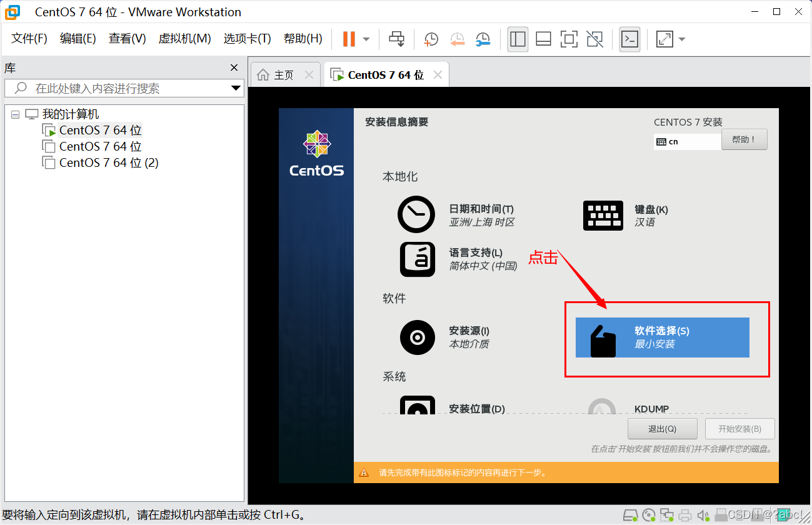Open 软件选择(S) software selection
The image size is (812, 525).
point(662,337)
